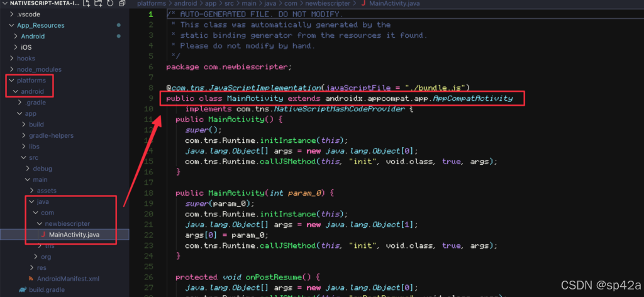Click 'initInstance' on line 13
The width and height of the screenshot is (644, 297).
pos(287,140)
